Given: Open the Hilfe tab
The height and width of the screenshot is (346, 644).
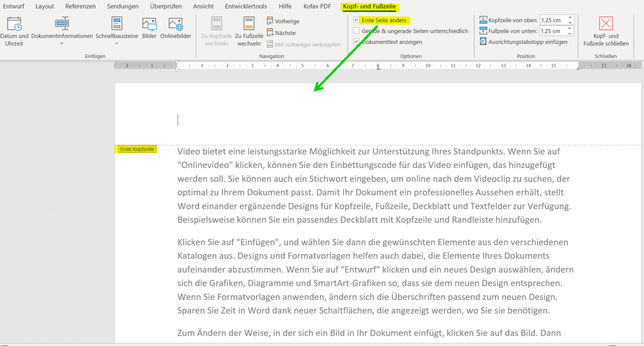Looking at the screenshot, I should (285, 6).
